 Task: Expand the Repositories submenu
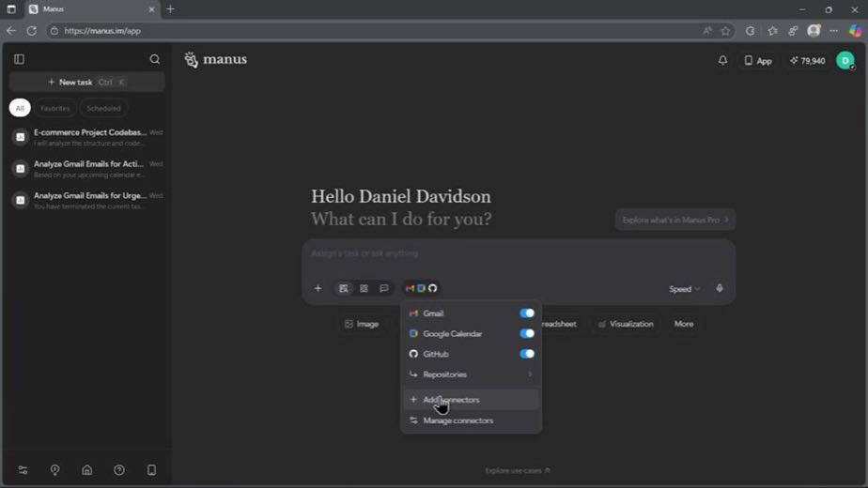pos(471,374)
